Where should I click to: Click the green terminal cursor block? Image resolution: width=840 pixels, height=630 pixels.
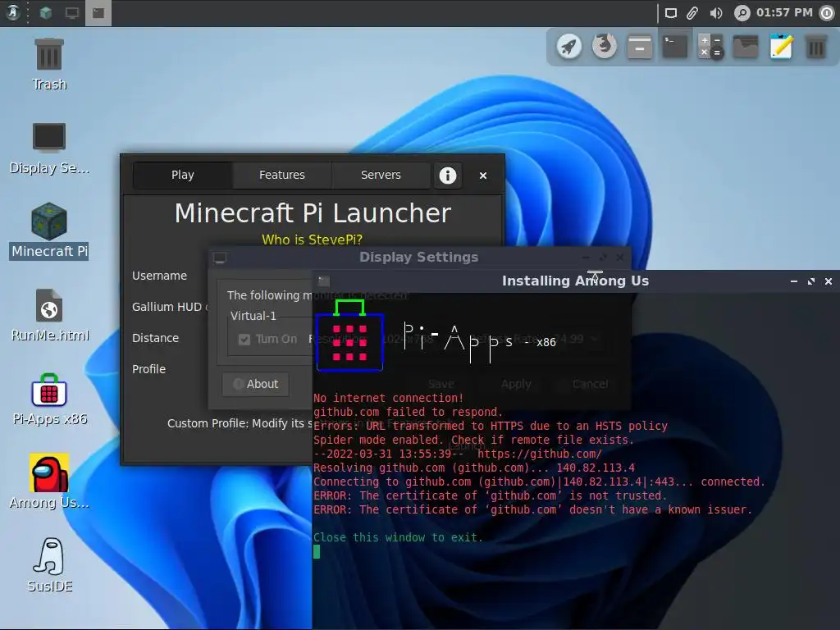(317, 552)
